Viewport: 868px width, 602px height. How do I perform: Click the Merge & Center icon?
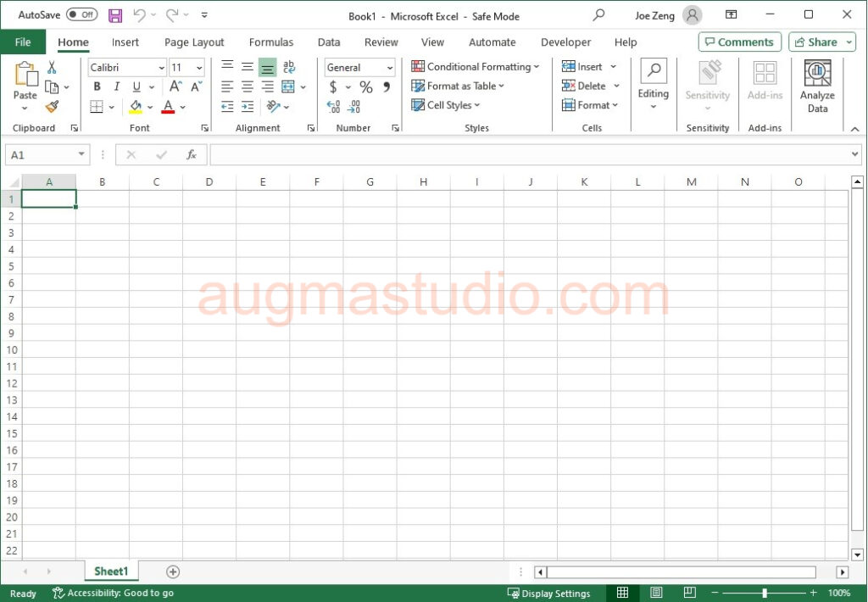pyautogui.click(x=288, y=86)
